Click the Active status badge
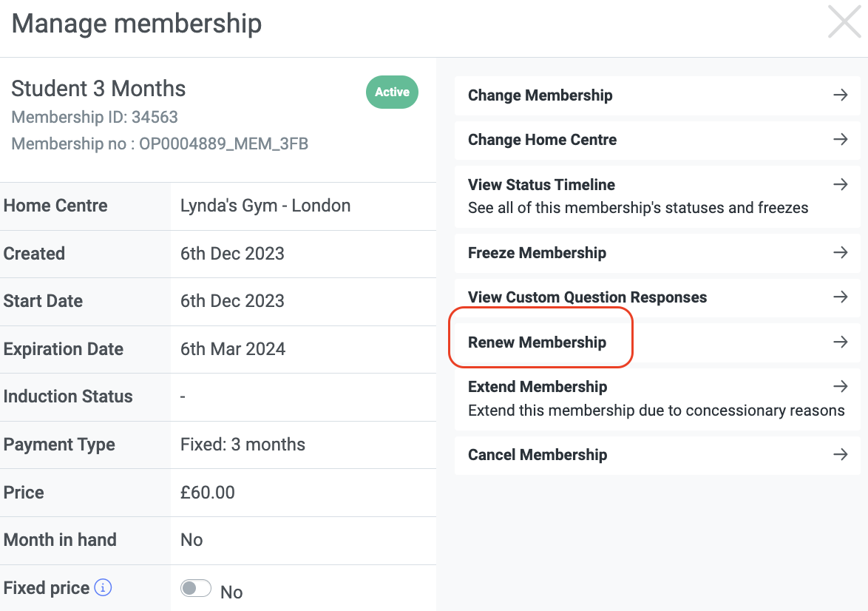Image resolution: width=868 pixels, height=611 pixels. (392, 92)
